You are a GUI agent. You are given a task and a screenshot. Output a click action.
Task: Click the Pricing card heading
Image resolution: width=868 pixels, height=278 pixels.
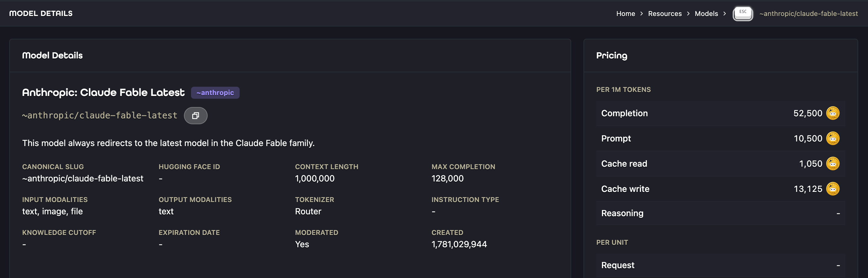tap(611, 56)
